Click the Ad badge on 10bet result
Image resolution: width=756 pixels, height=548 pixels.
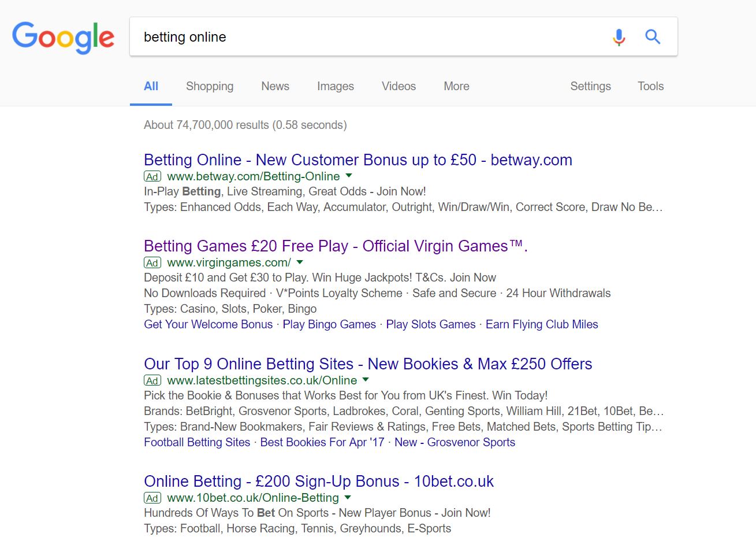152,498
